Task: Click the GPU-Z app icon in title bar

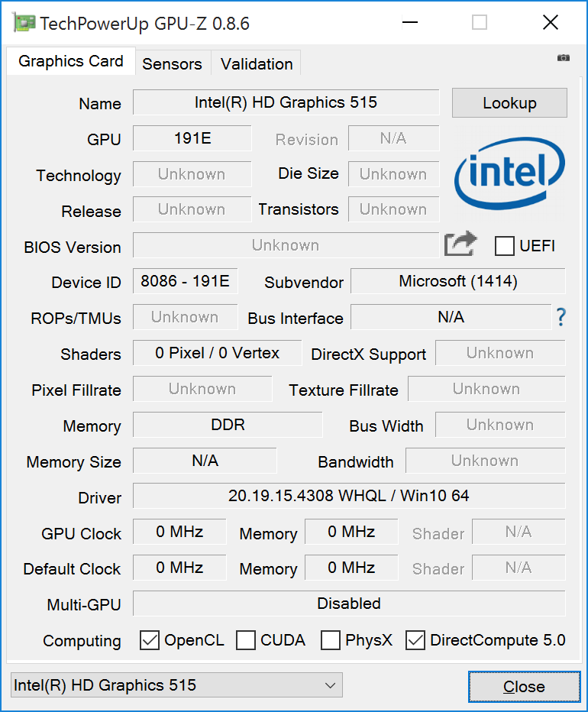Action: tap(24, 23)
